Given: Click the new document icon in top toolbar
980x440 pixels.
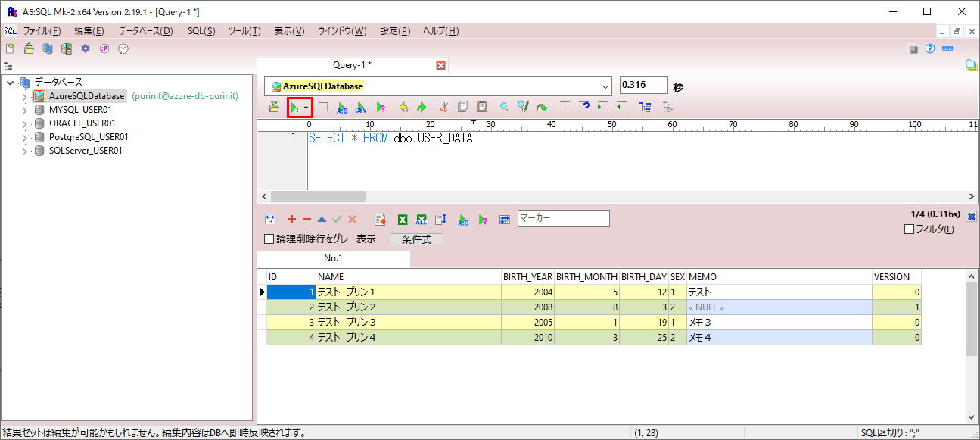Looking at the screenshot, I should click(10, 48).
